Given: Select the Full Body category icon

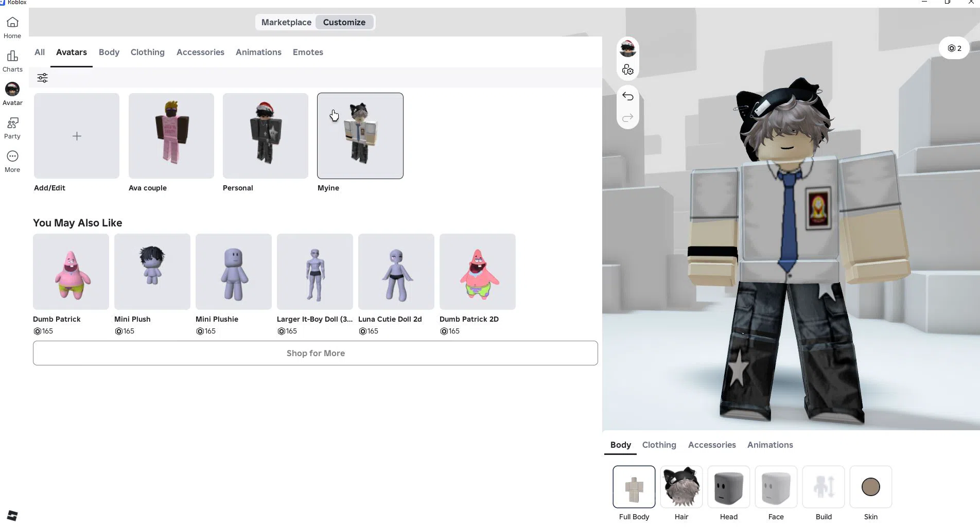Looking at the screenshot, I should 634,487.
